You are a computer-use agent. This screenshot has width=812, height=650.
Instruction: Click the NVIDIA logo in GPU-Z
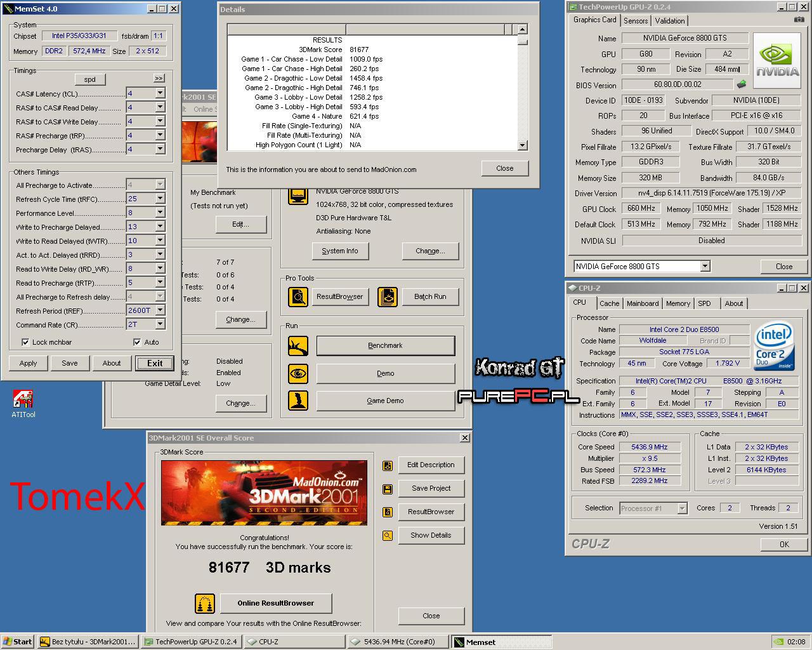(778, 61)
